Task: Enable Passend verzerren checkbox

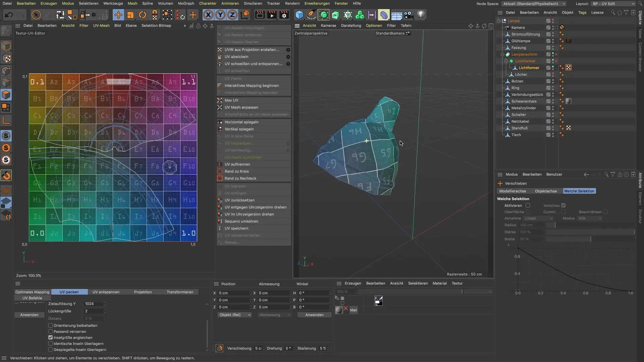Action: pos(51,331)
